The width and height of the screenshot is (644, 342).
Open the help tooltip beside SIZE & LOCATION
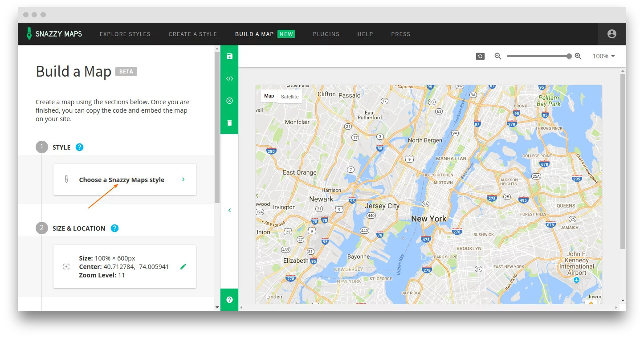click(114, 228)
